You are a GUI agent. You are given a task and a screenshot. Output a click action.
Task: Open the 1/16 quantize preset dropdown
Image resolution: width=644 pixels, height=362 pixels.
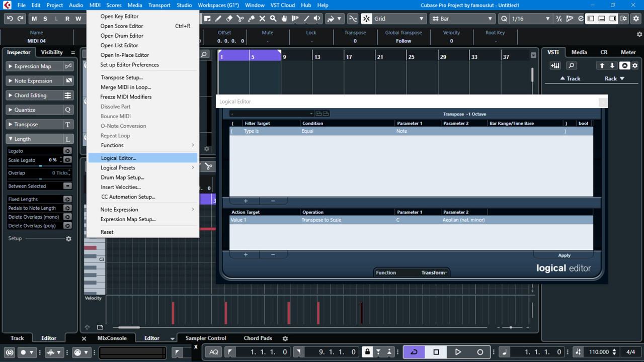click(x=531, y=19)
